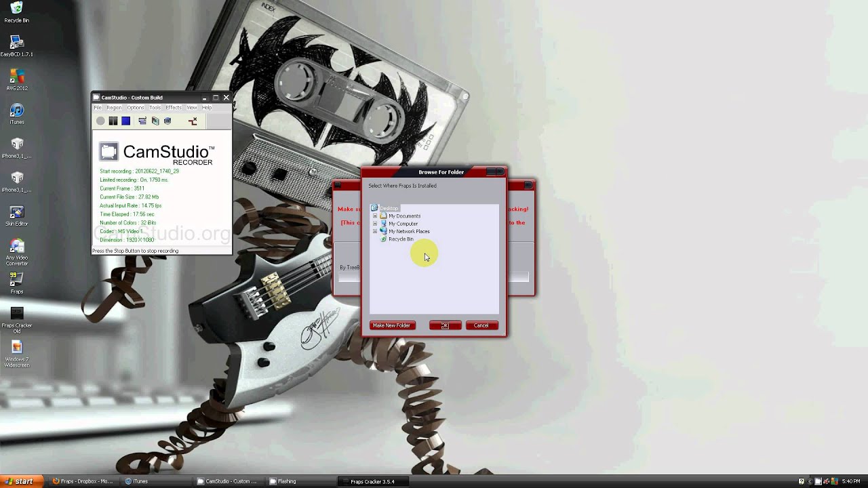Open the CamStudio Tools menu
Screen dimensions: 868x488
155,108
